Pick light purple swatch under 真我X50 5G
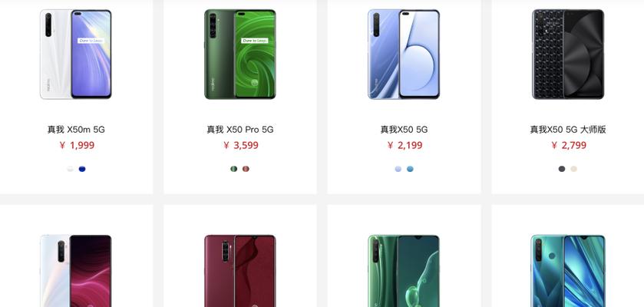 398,169
